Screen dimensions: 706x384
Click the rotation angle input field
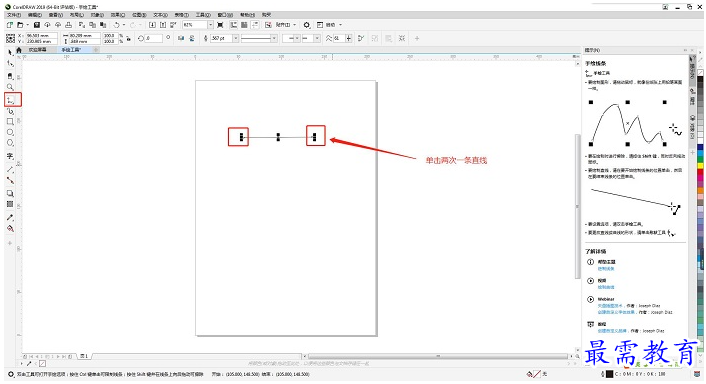click(154, 38)
